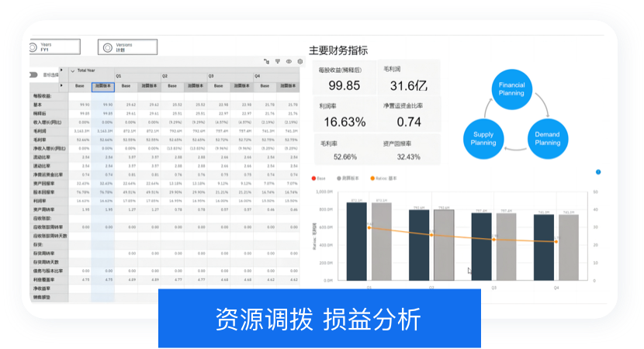Screen dimensions: 644x349
Task: Click the Supply Planning circle
Action: 483,139
